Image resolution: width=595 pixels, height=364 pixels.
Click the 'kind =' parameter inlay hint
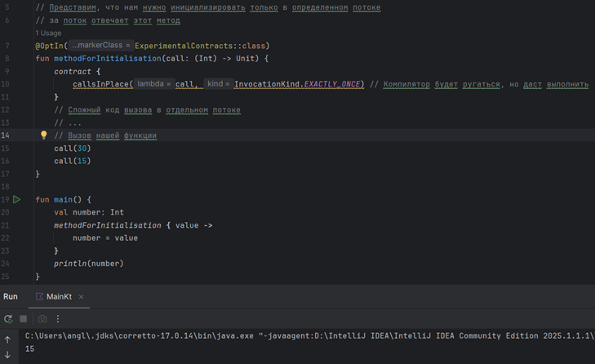[217, 84]
